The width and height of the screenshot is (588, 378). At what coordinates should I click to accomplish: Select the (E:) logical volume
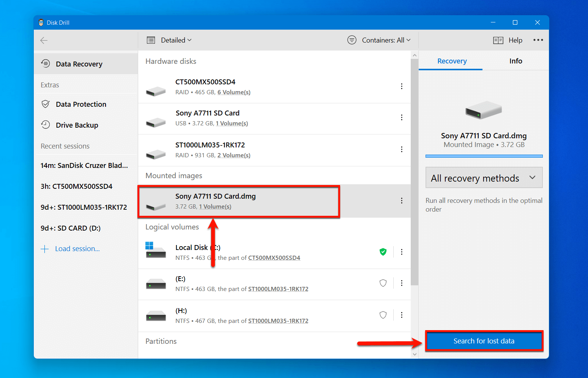click(x=274, y=284)
